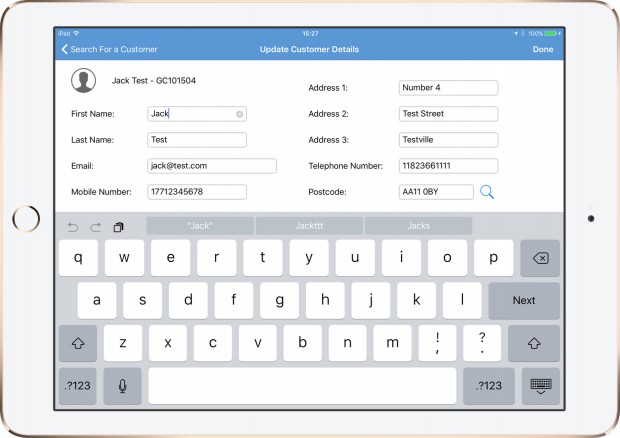
Task: Choose the "Jackttt" autocomplete suggestion
Action: pyautogui.click(x=309, y=226)
